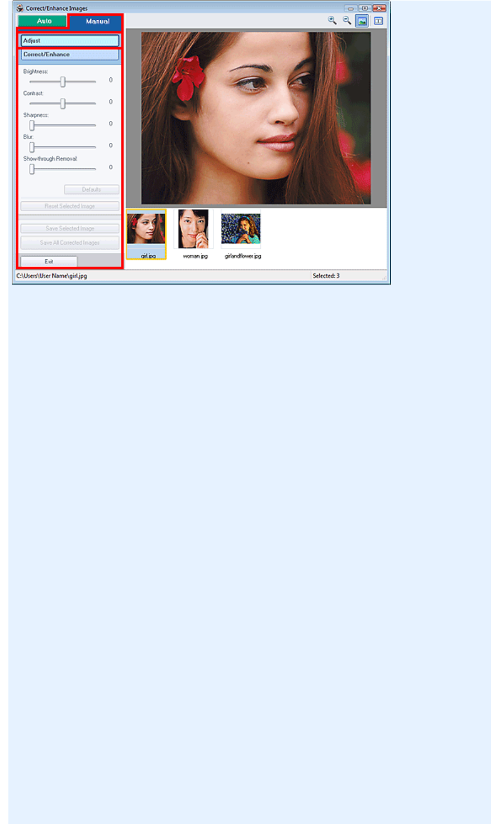Click the Sharpness slider handle

point(32,125)
